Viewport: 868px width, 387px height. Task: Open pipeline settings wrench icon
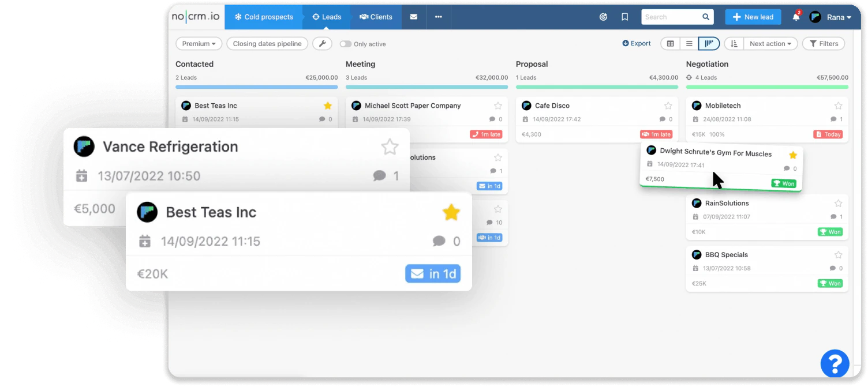(x=322, y=44)
